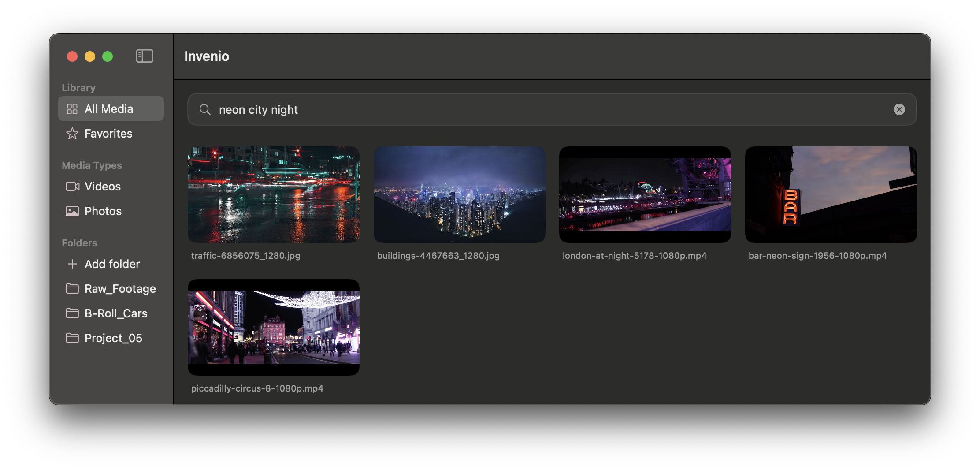The image size is (980, 470).
Task: Click the All Media grid icon
Action: tap(72, 109)
